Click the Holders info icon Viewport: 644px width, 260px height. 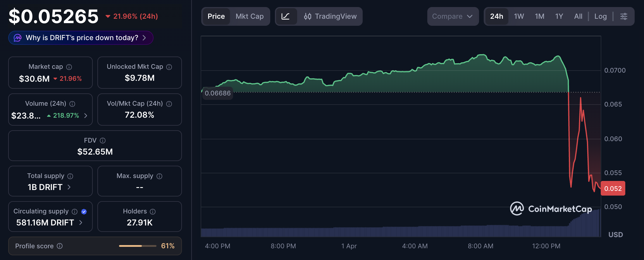[153, 211]
